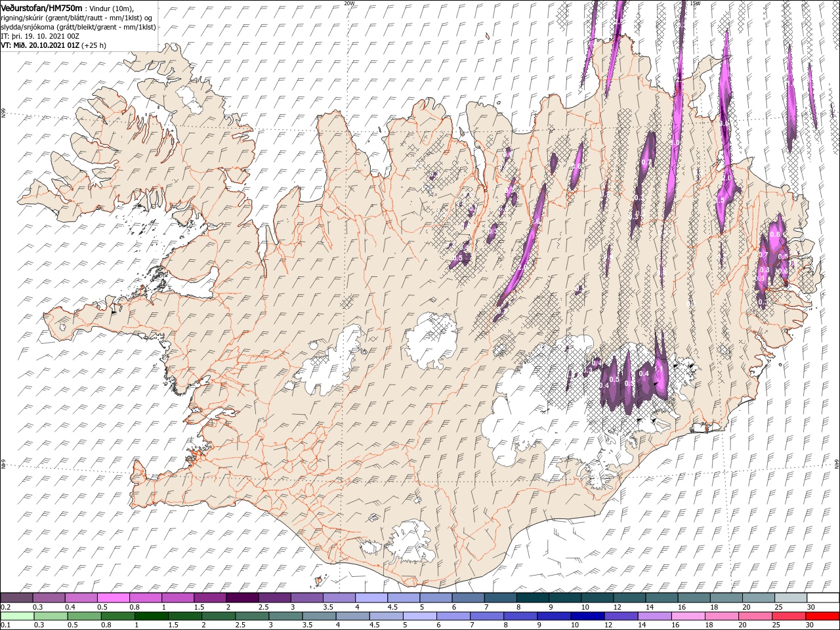Select the 'VT: Mið. 20.10.2021 01Z' valid time

[40, 45]
